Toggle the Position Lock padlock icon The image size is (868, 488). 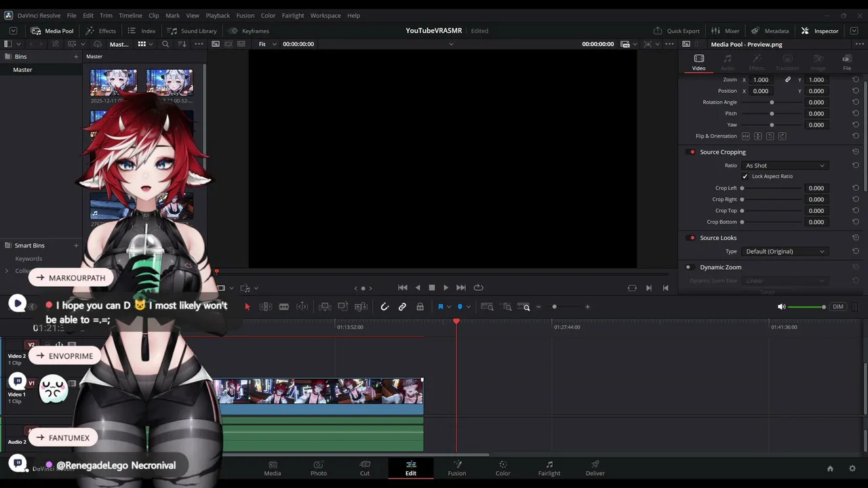click(x=420, y=307)
